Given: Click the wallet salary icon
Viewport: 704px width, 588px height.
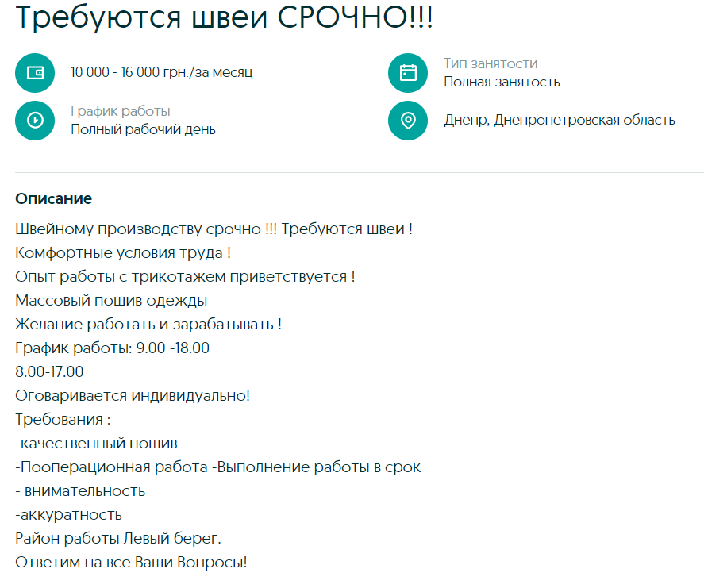Looking at the screenshot, I should coord(35,73).
